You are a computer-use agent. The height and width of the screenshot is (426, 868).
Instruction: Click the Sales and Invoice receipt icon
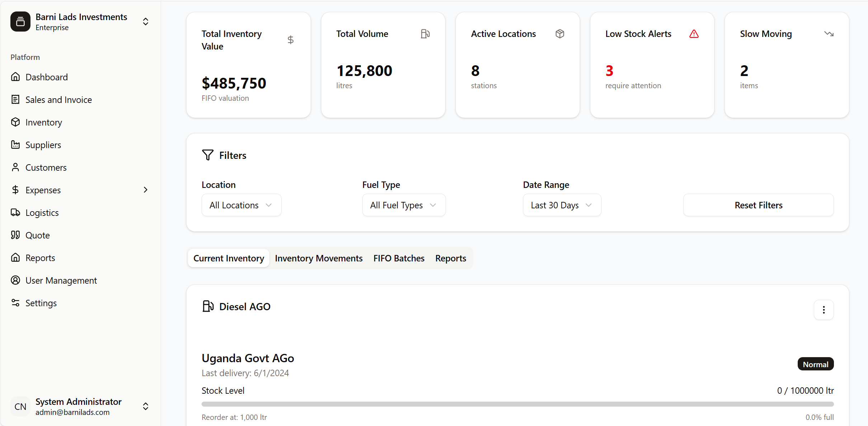coord(15,99)
